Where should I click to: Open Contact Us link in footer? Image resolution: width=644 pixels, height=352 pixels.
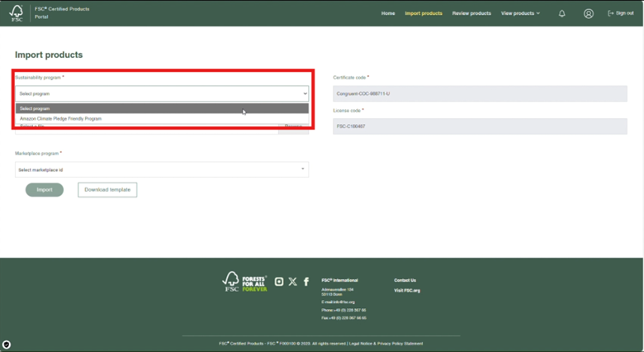405,280
